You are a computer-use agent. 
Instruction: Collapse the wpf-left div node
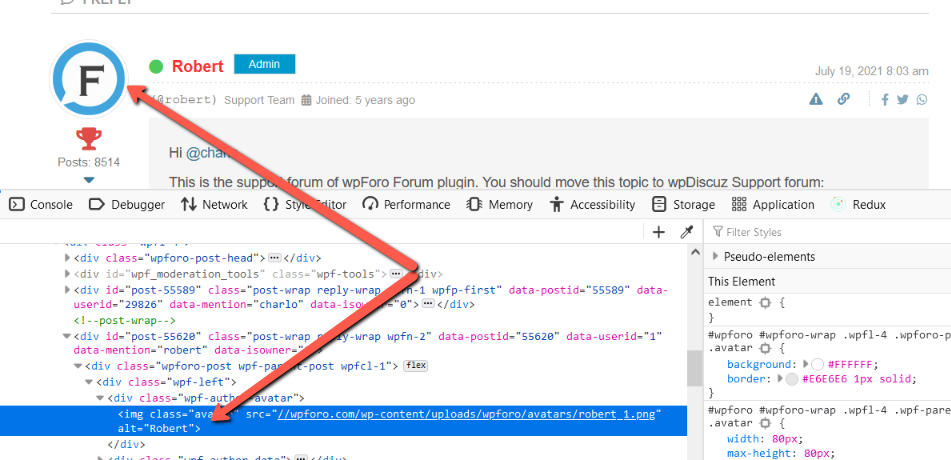point(90,382)
